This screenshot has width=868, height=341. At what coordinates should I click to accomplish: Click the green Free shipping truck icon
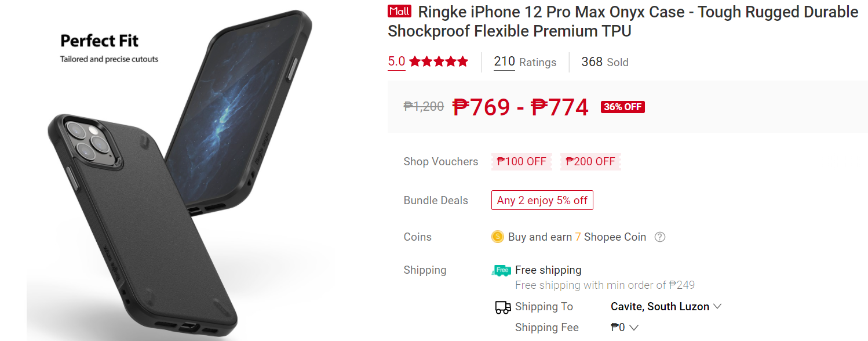point(502,270)
